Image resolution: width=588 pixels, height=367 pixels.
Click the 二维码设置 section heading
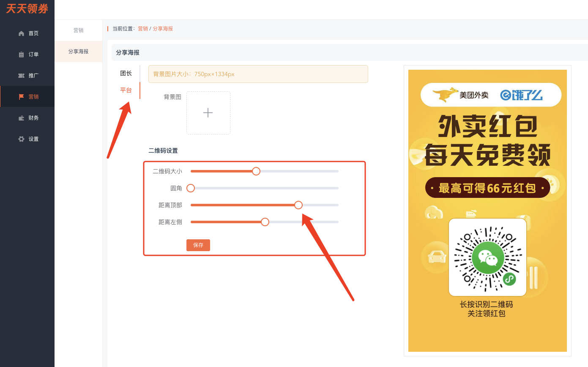pos(163,151)
